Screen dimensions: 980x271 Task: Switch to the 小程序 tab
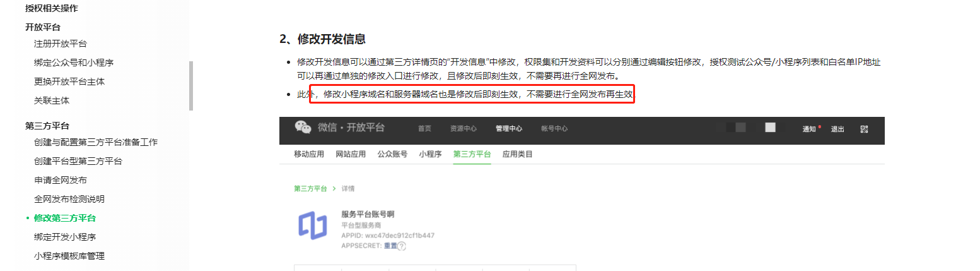(x=430, y=154)
